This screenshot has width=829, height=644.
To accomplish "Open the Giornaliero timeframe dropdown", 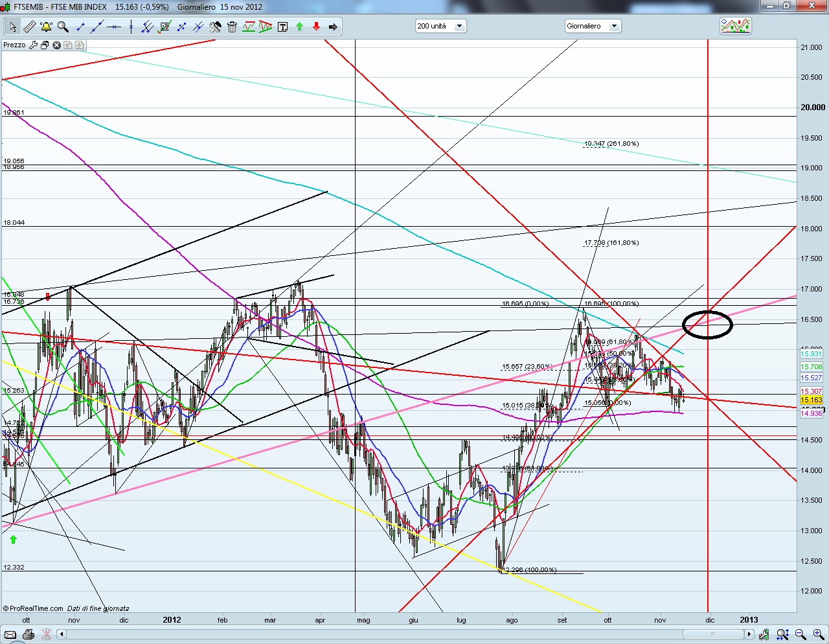I will click(593, 26).
